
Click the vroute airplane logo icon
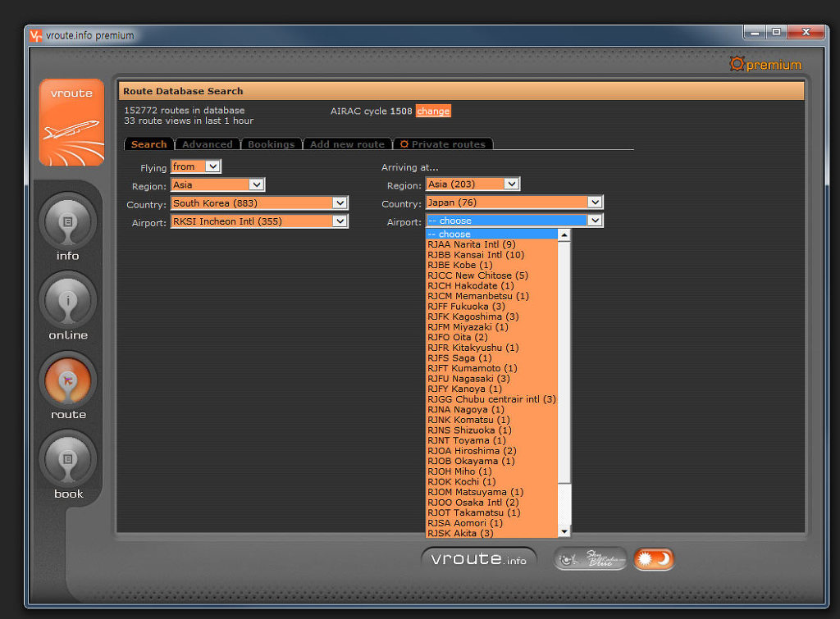tap(71, 123)
